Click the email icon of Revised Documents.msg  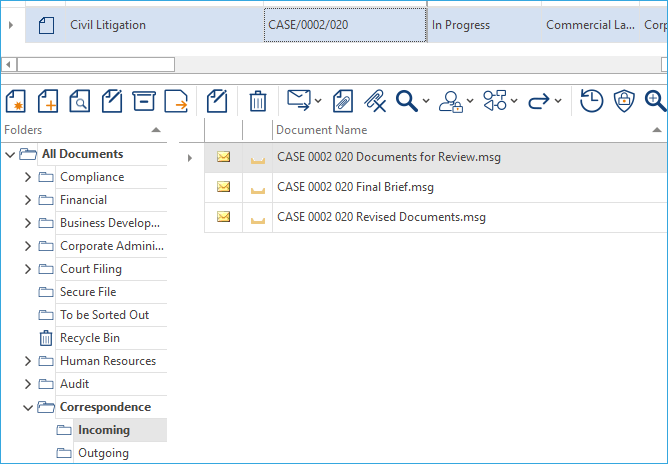(x=224, y=216)
